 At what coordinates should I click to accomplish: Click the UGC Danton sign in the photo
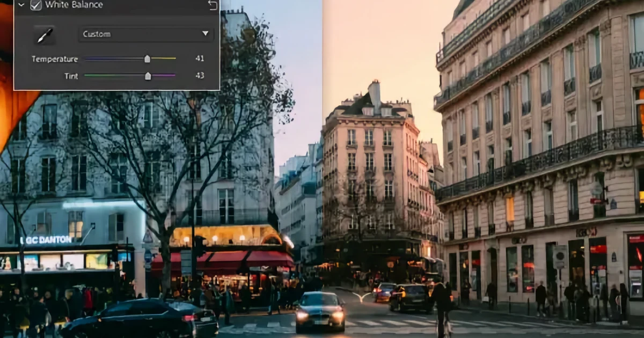tap(46, 240)
